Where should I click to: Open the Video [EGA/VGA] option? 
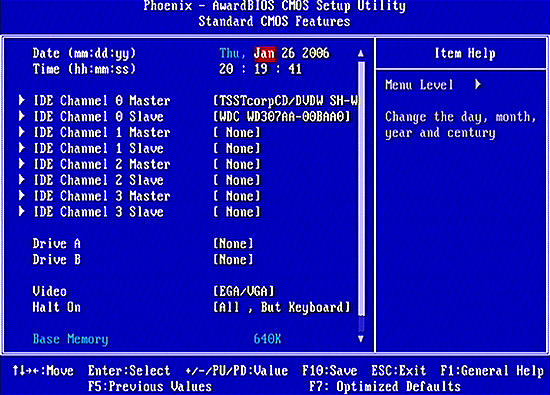(x=244, y=291)
